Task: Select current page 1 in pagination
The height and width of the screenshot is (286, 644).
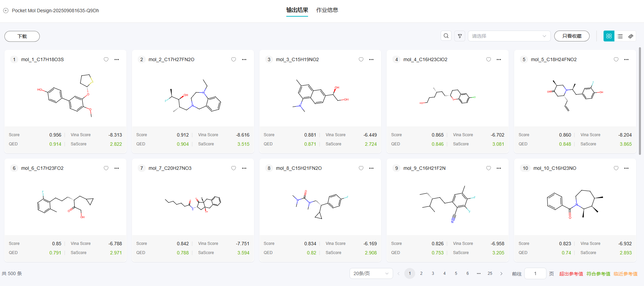Action: [410, 273]
